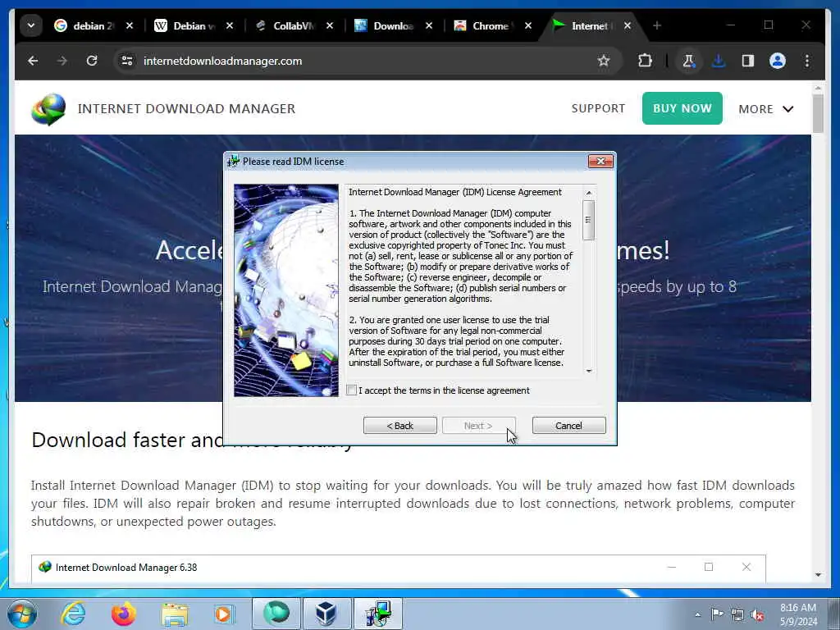Close the IDM license dialog
The width and height of the screenshot is (840, 630).
[600, 162]
